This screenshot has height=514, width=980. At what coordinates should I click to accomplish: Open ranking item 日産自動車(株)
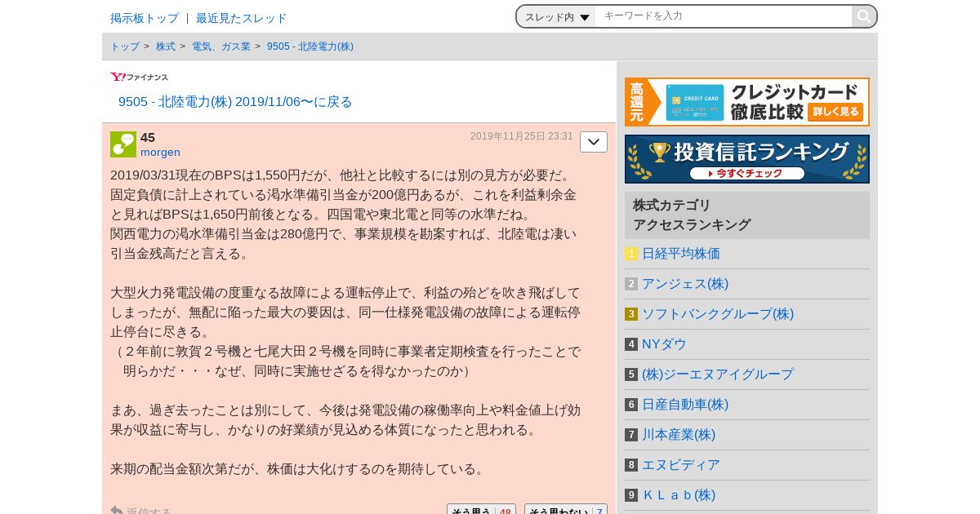tap(685, 405)
